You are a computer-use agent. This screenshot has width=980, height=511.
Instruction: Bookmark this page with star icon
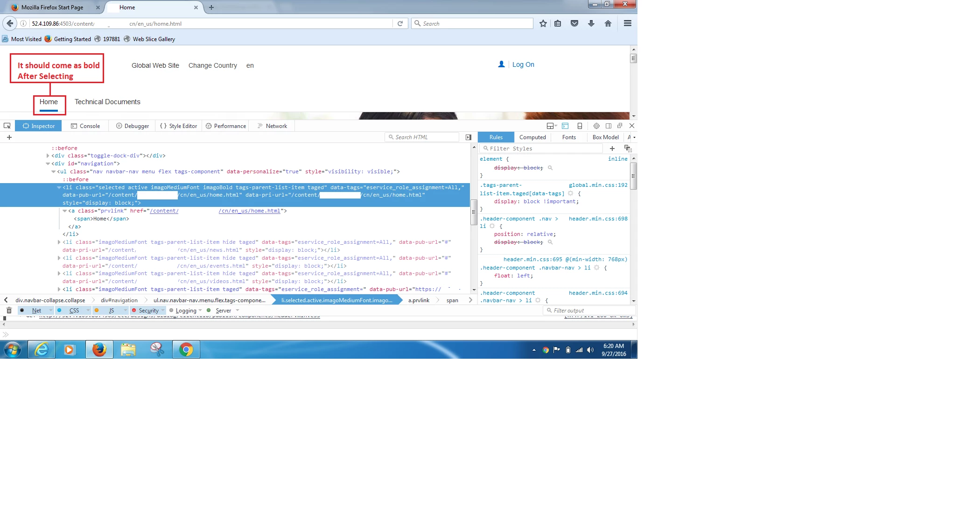pyautogui.click(x=543, y=23)
